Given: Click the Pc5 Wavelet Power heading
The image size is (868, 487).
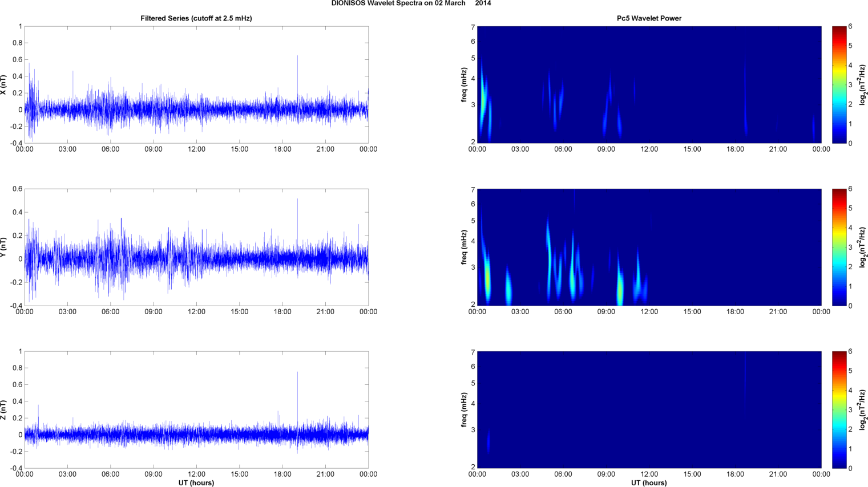Looking at the screenshot, I should [649, 18].
